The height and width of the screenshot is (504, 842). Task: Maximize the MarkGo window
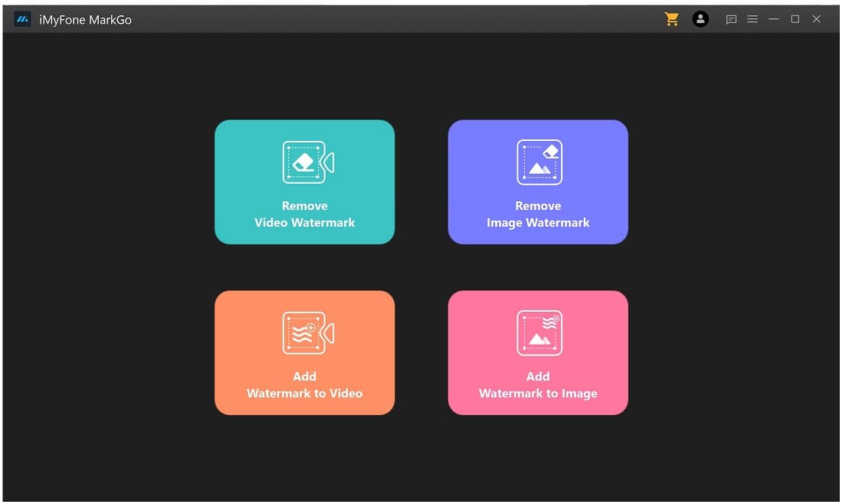point(795,19)
